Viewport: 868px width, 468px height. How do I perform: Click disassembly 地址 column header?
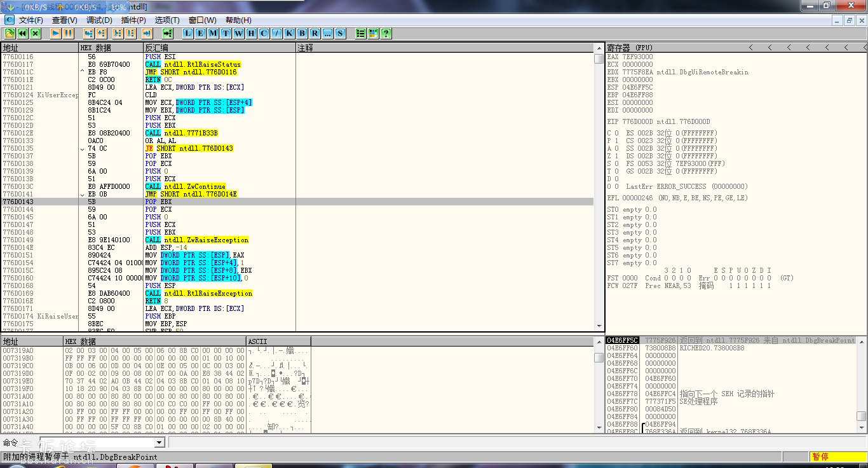[x=39, y=48]
